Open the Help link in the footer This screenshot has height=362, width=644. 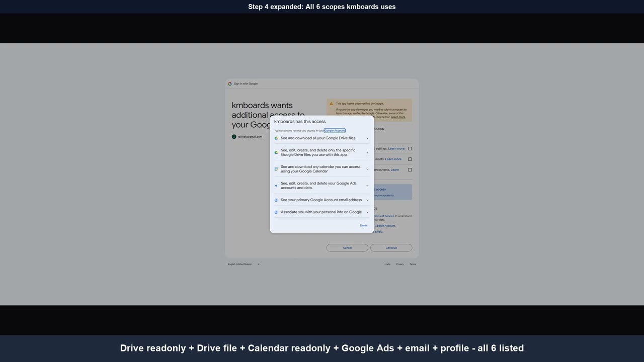tap(388, 264)
